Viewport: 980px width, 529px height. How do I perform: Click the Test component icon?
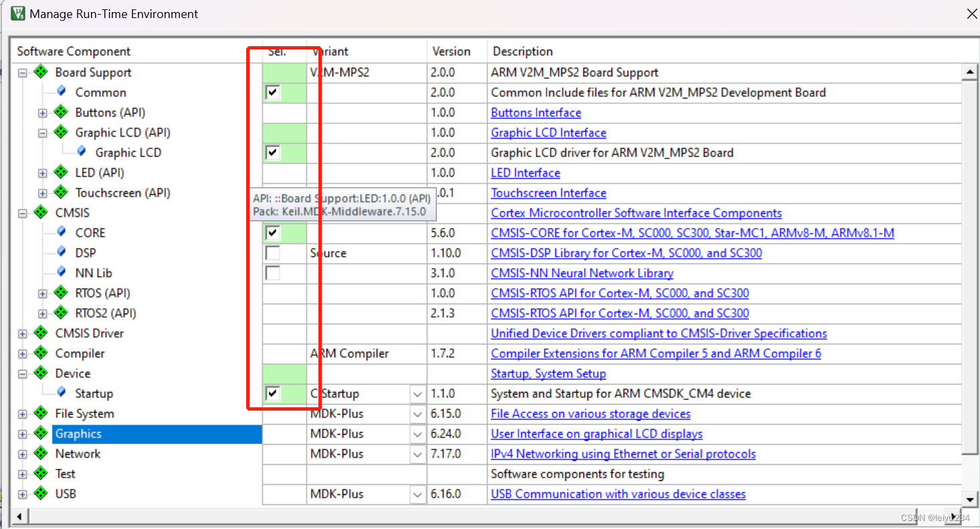pos(41,473)
